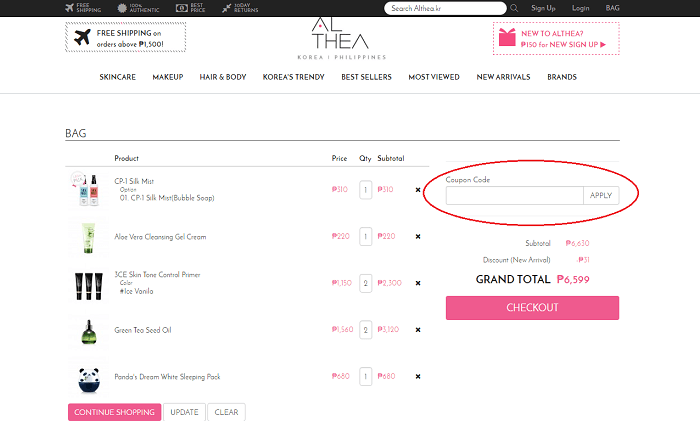Open the MAKEUP menu
The image size is (700, 421).
click(x=168, y=77)
